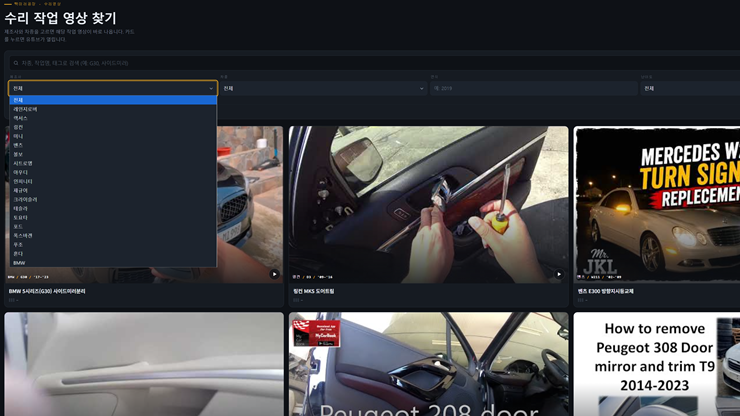Choose 포드 manufacturer option
Screen dimensions: 740x416
point(113,227)
